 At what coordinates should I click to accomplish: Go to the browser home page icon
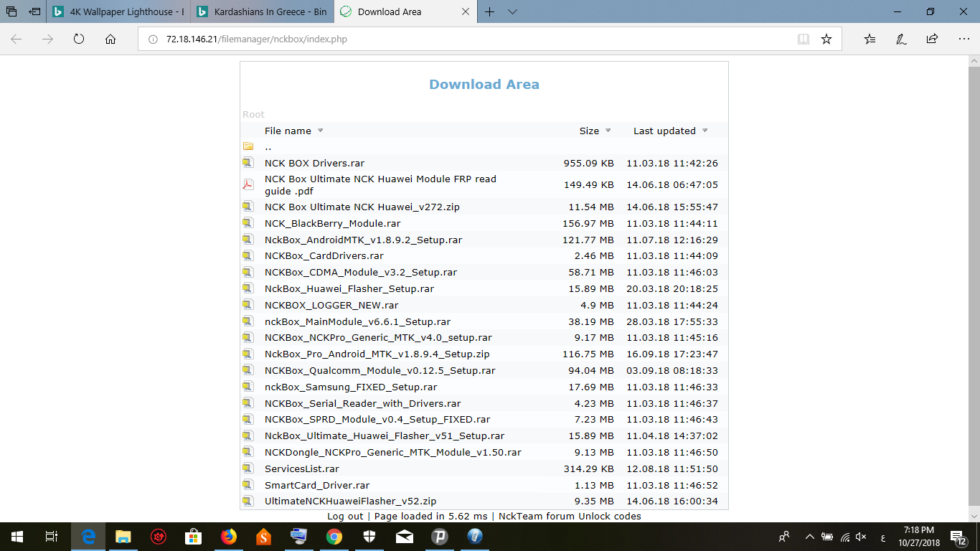pos(110,39)
